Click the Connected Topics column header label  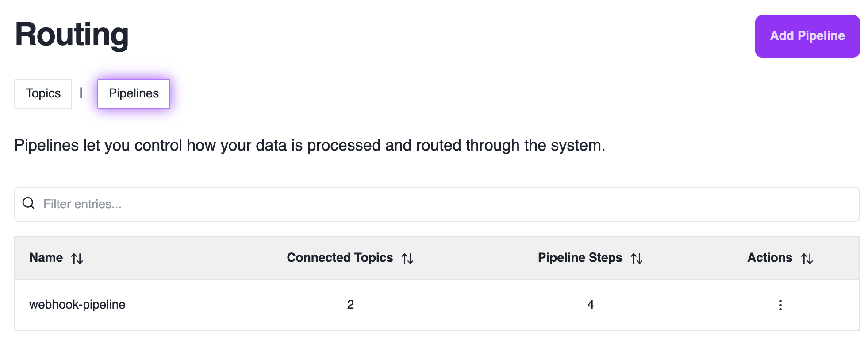[x=340, y=258]
